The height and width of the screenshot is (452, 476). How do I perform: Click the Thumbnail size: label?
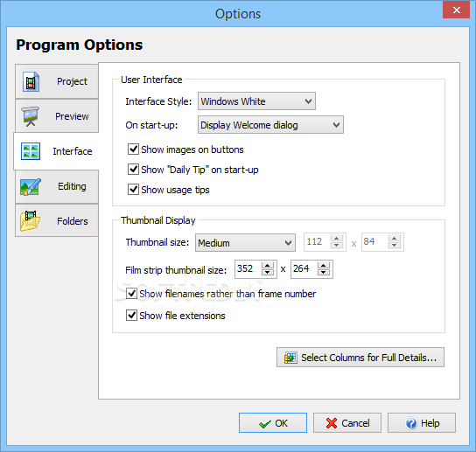pyautogui.click(x=157, y=242)
